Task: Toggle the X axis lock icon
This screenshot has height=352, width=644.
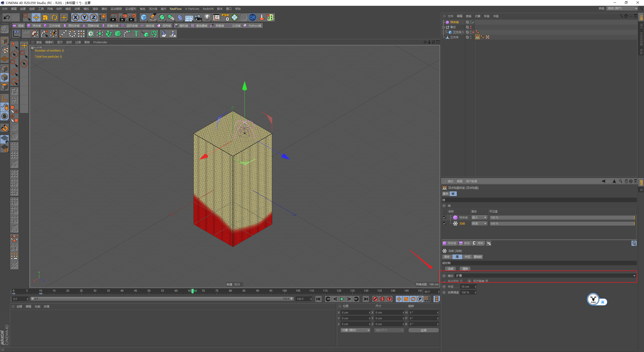Action: (75, 17)
